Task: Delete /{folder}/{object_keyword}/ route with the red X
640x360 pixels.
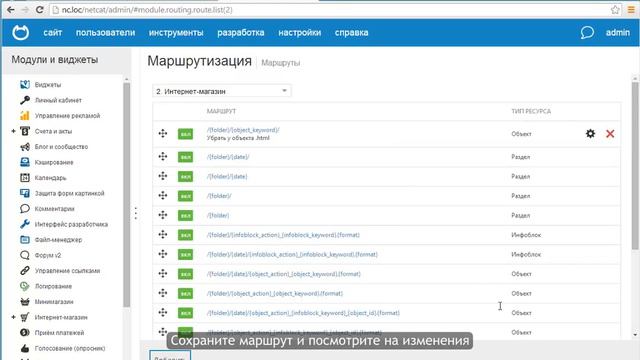Action: click(x=610, y=133)
